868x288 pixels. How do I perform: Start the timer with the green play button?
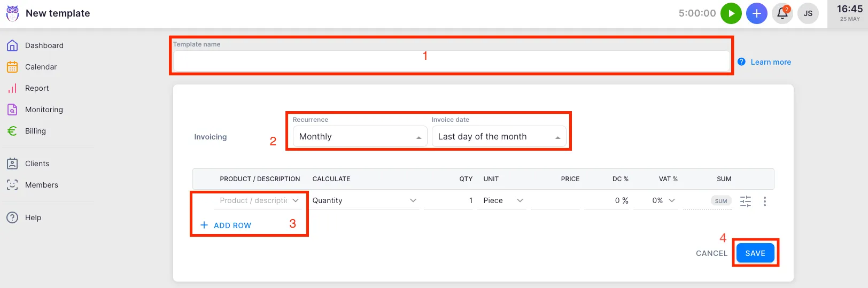[731, 13]
